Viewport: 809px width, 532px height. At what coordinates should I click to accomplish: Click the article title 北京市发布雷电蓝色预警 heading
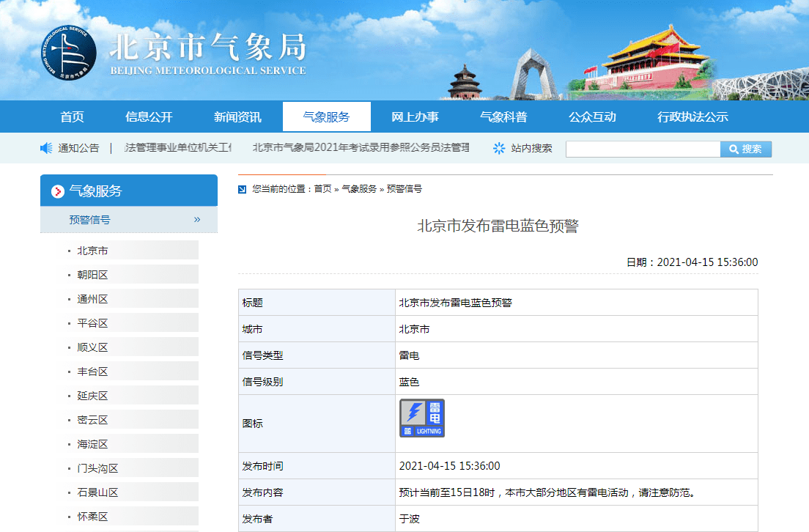498,226
